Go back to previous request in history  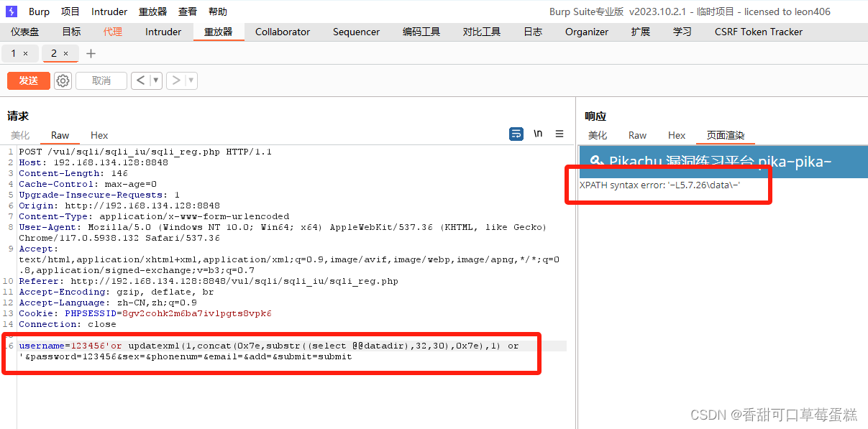click(x=140, y=80)
